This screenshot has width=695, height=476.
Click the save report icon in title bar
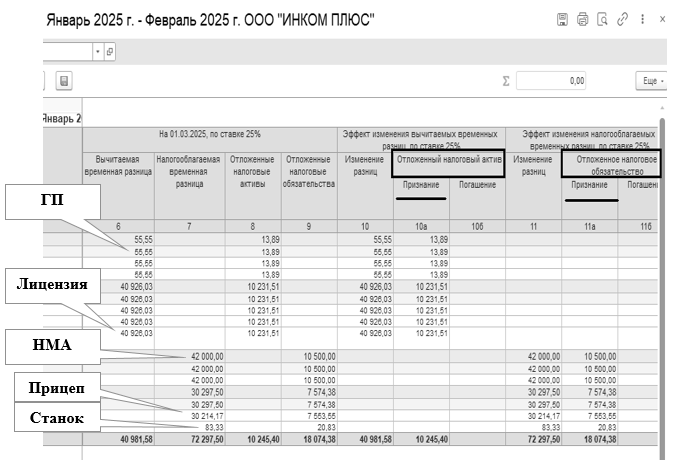(562, 20)
